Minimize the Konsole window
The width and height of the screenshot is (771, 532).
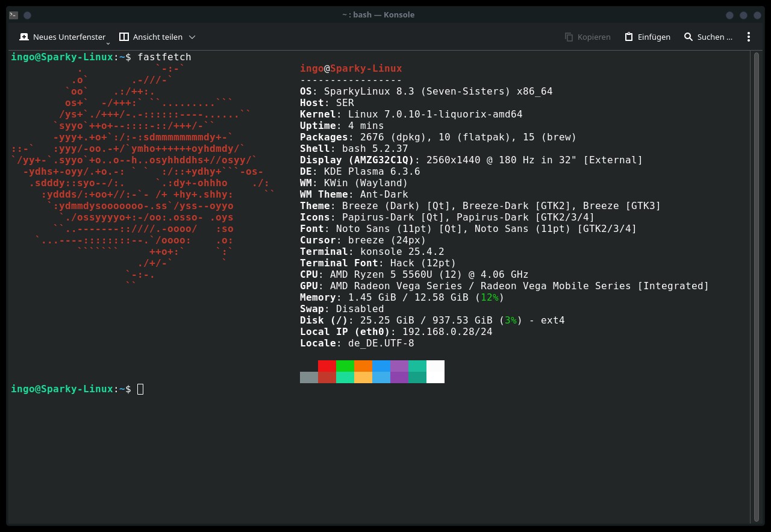(730, 15)
